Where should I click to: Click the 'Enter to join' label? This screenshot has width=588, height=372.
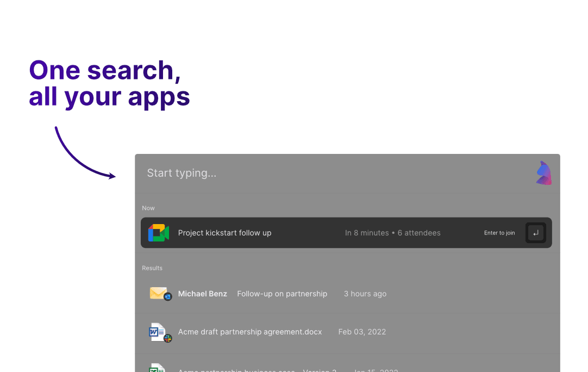click(499, 233)
